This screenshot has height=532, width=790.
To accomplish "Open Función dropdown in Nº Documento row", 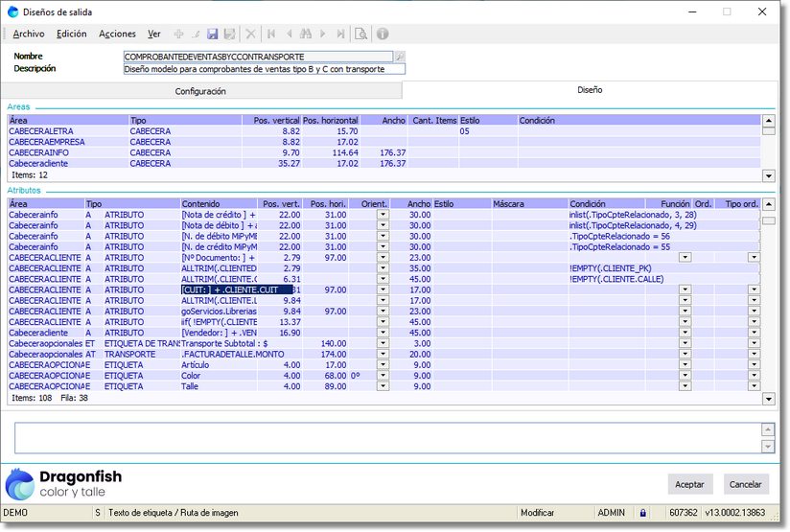I will 685,258.
